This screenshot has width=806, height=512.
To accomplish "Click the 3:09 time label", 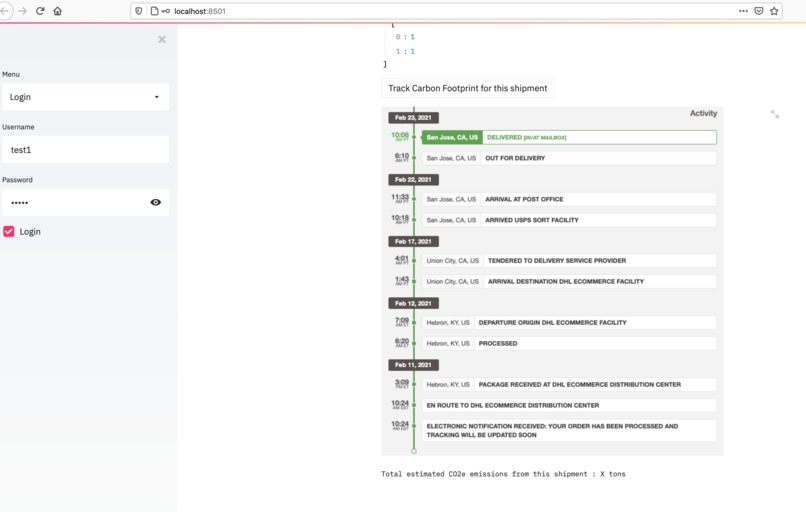I will point(401,383).
